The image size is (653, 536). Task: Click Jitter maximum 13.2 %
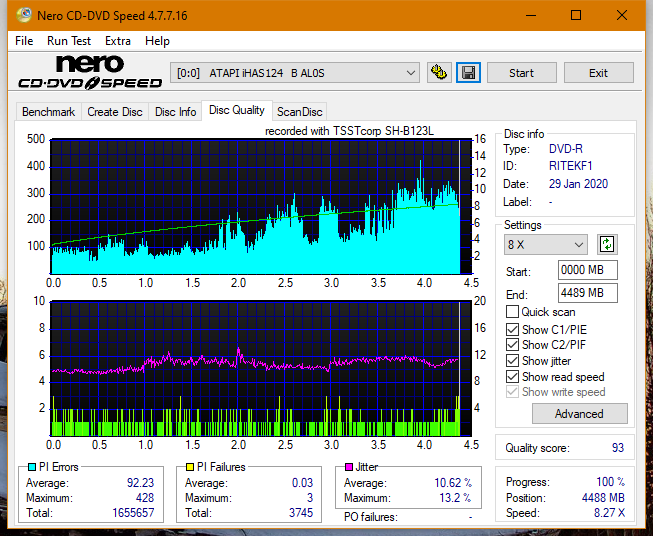[x=456, y=498]
